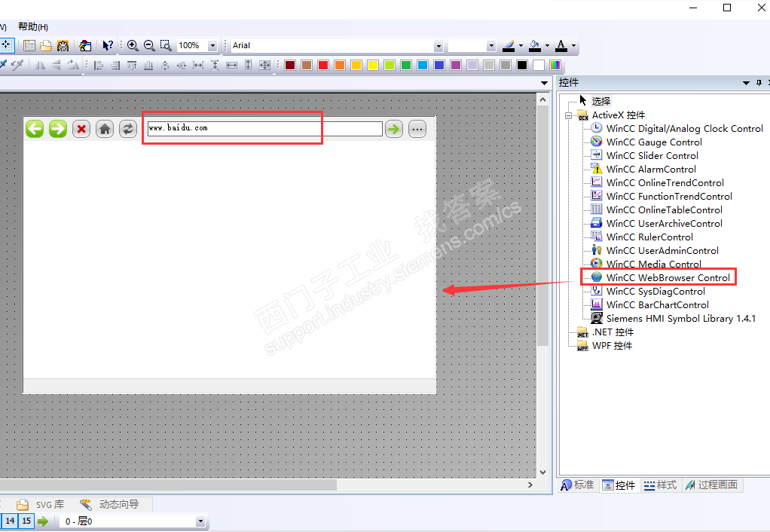770x532 pixels.
Task: Select WinCC BarChartControl
Action: [x=657, y=305]
